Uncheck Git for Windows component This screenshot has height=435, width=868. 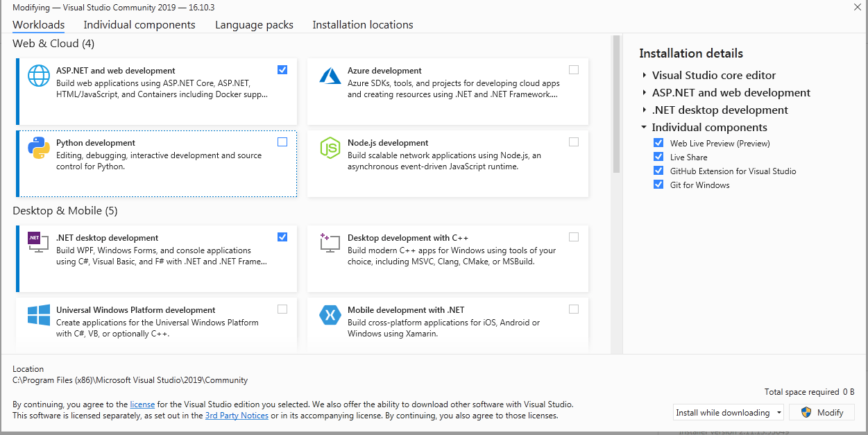point(658,185)
